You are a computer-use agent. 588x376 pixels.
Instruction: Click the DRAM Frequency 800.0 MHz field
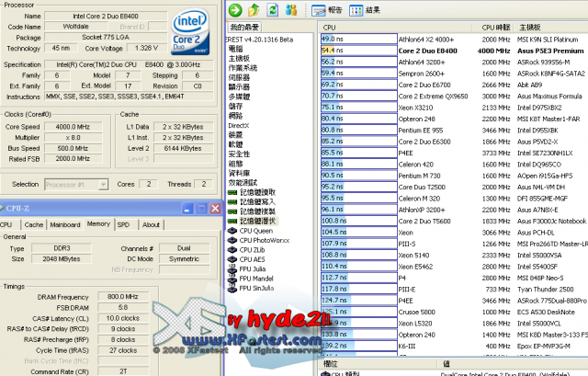[x=123, y=296]
